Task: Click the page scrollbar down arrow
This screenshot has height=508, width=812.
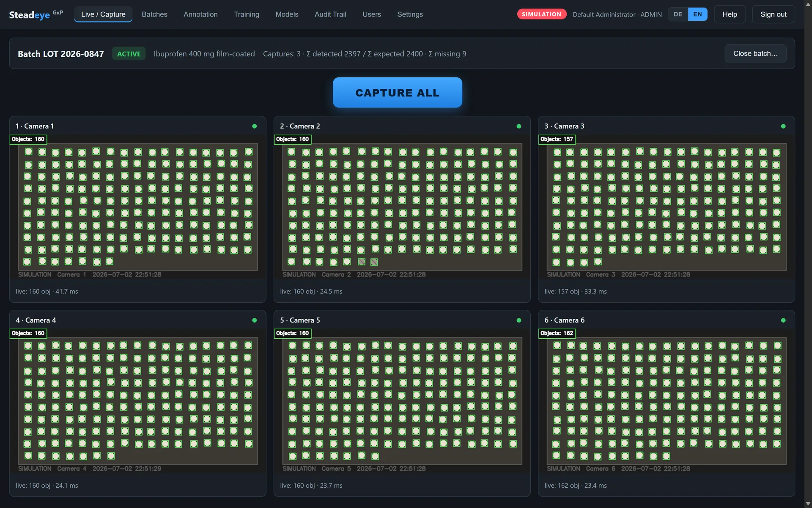Action: [x=808, y=504]
